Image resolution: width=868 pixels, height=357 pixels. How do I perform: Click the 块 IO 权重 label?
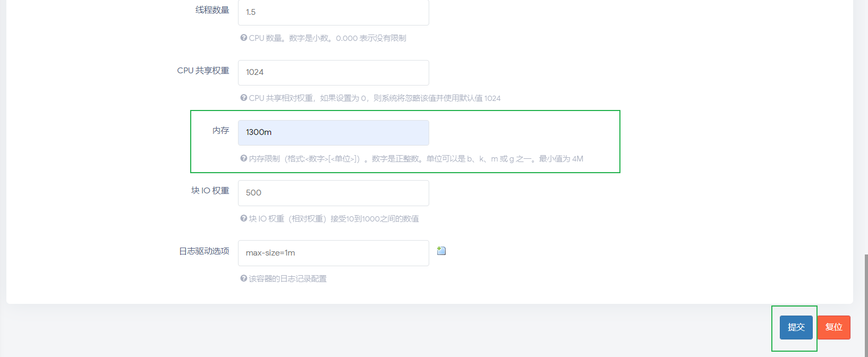[x=210, y=191]
